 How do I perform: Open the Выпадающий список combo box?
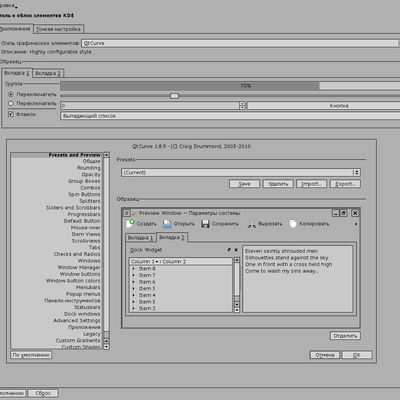pyautogui.click(x=230, y=116)
